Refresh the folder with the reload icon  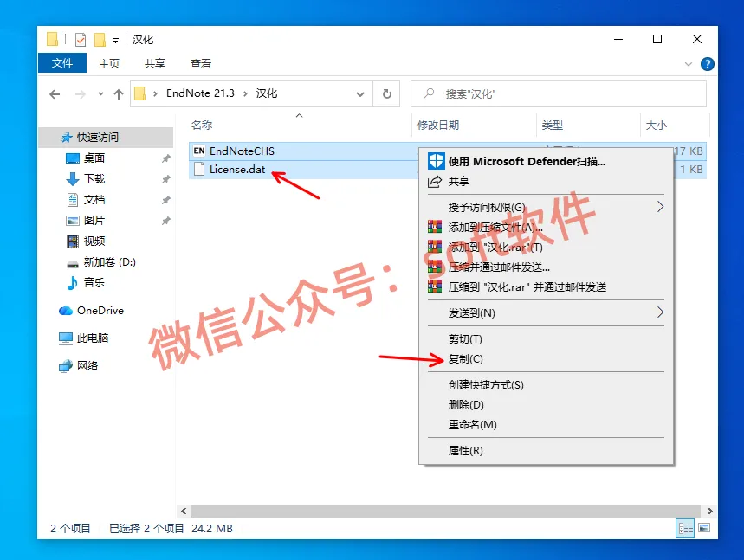[386, 93]
